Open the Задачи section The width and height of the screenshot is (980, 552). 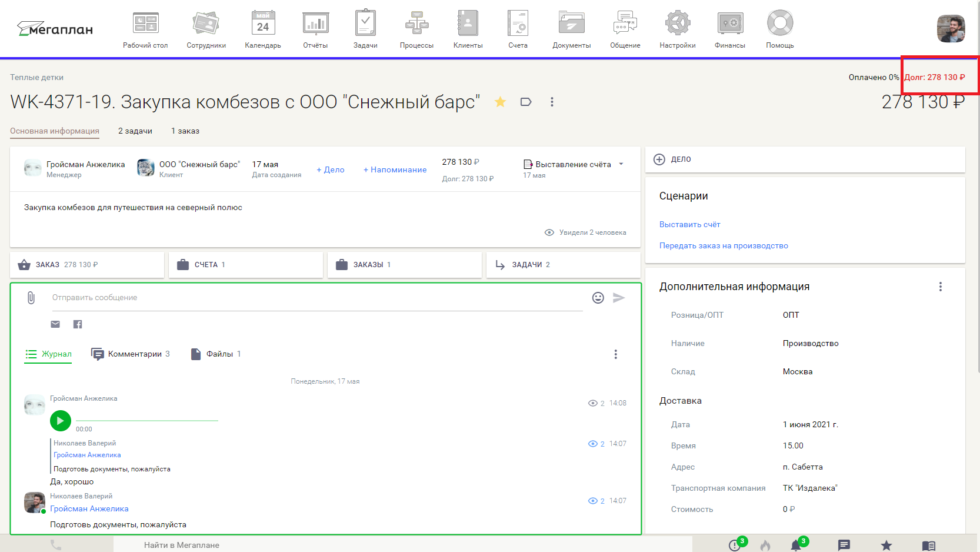[365, 29]
